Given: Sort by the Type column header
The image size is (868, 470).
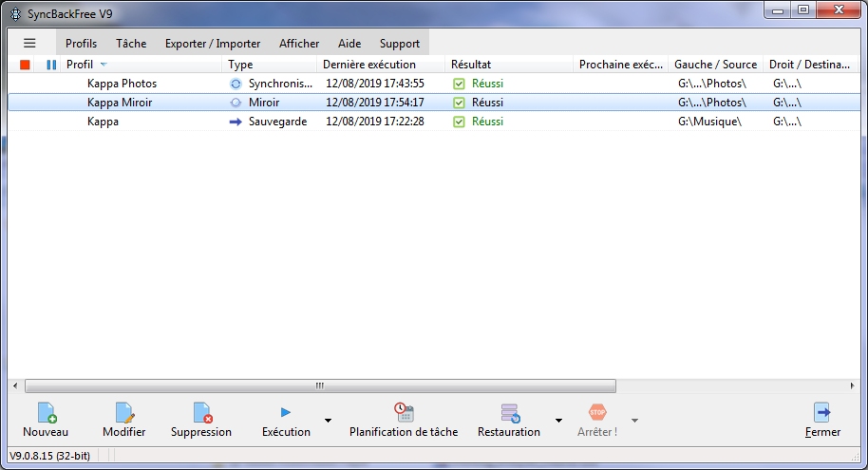Looking at the screenshot, I should [x=269, y=65].
